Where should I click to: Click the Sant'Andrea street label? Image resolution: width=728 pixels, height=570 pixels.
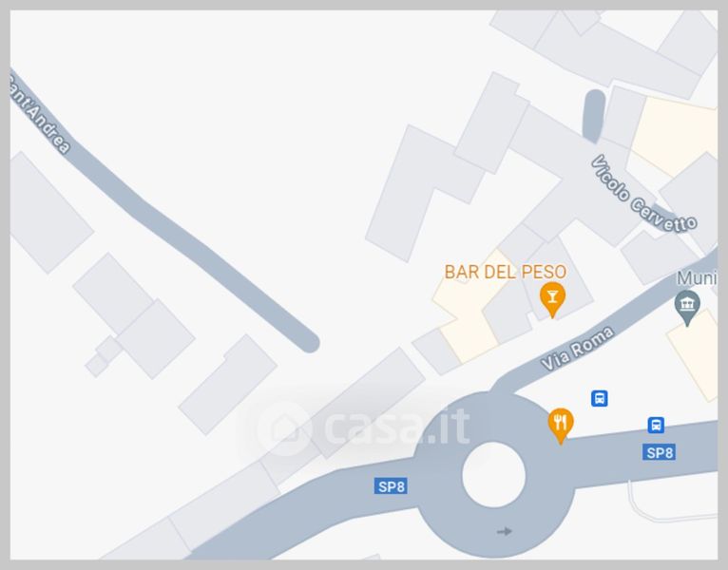[40, 114]
